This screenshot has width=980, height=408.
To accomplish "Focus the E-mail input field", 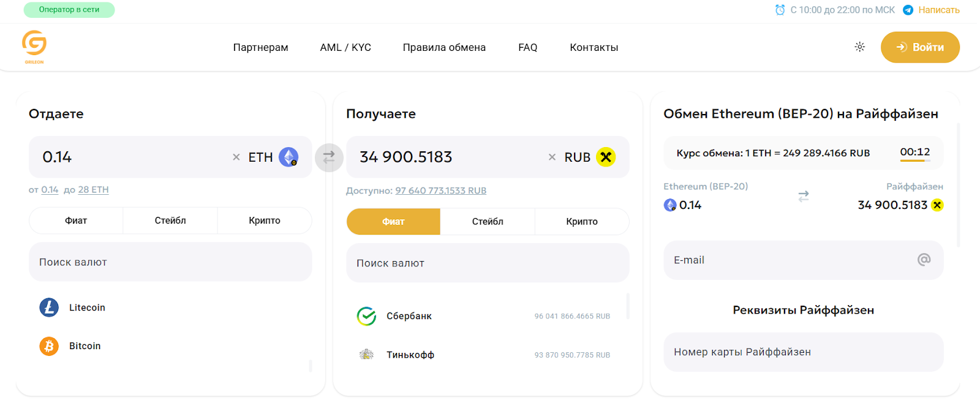I will coord(790,260).
